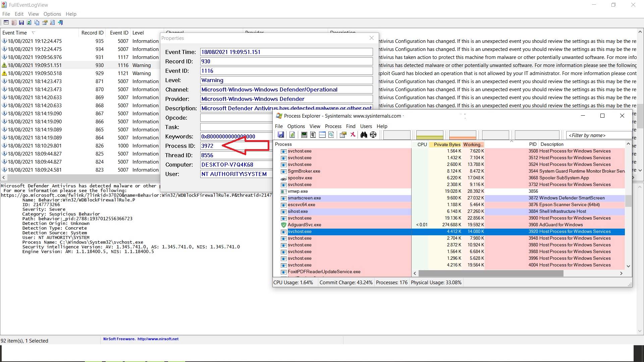
Task: Click Kill Process red X icon
Action: coord(353,135)
